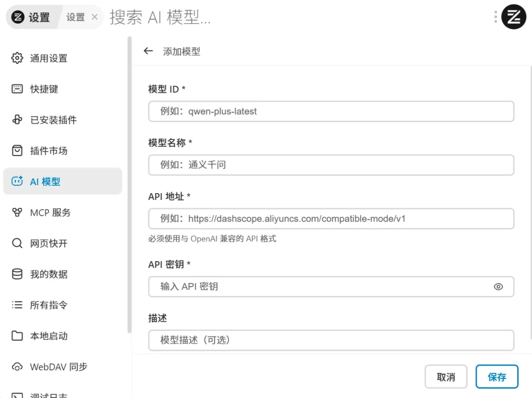
Task: Open the 网页快开 section
Action: click(63, 243)
